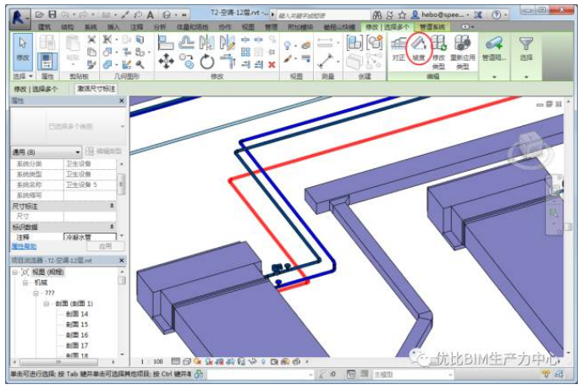
Task: Click the Filter funnel selection icon
Action: pyautogui.click(x=526, y=44)
